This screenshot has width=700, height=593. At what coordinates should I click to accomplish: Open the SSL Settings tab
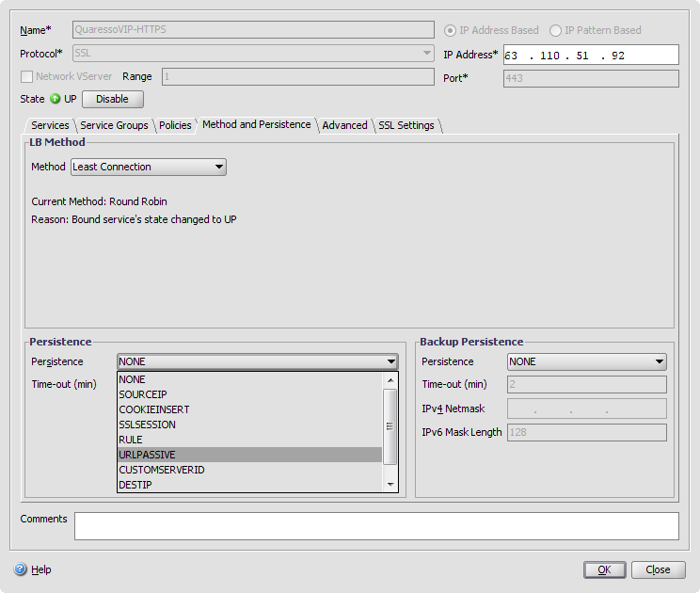406,125
